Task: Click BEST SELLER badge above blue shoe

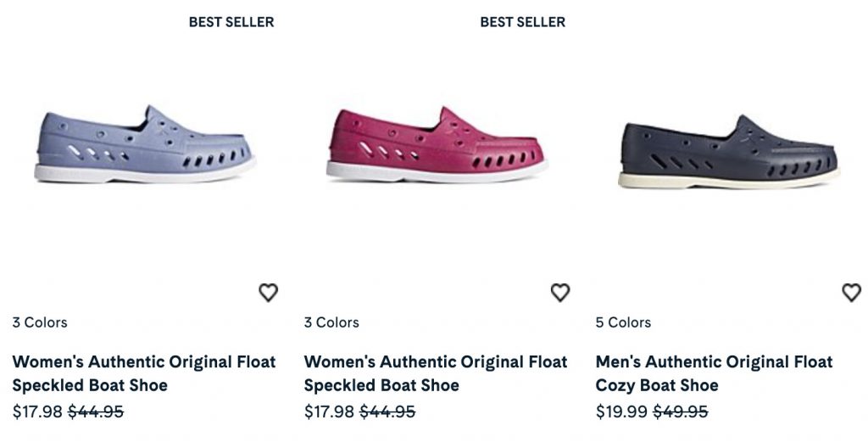Action: [x=231, y=22]
